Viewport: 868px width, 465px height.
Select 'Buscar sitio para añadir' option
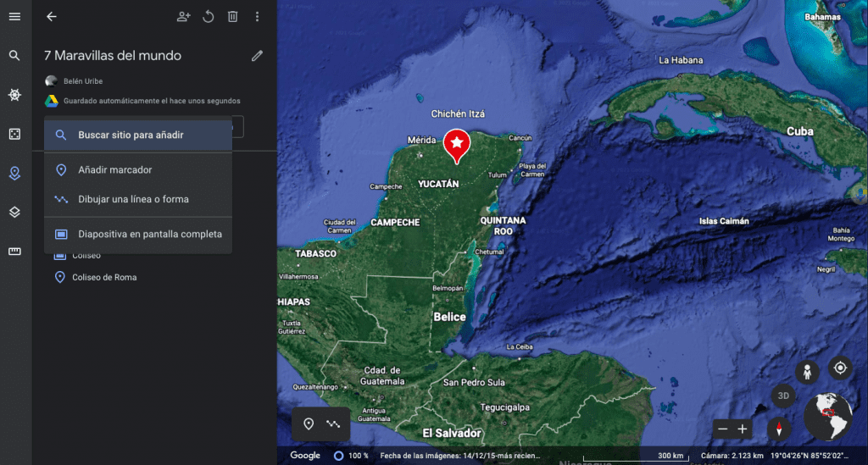tap(131, 135)
